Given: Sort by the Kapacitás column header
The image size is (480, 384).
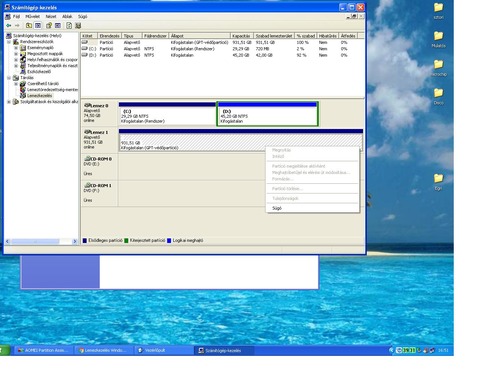Looking at the screenshot, I should 242,36.
